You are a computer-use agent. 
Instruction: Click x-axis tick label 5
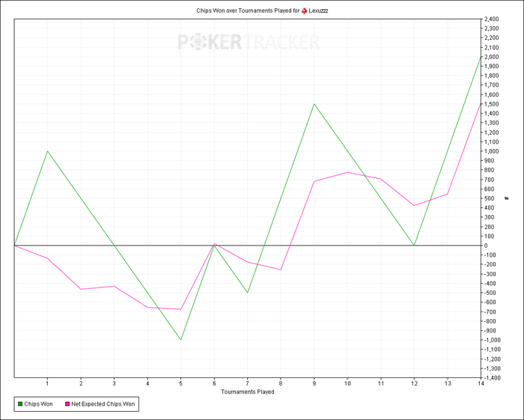(x=181, y=383)
